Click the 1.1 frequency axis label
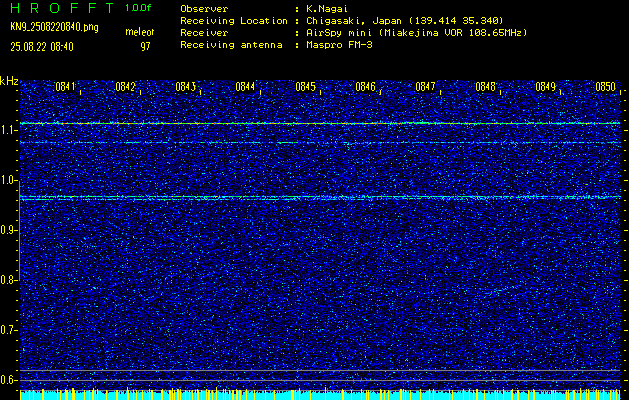The image size is (629, 400). 8,130
